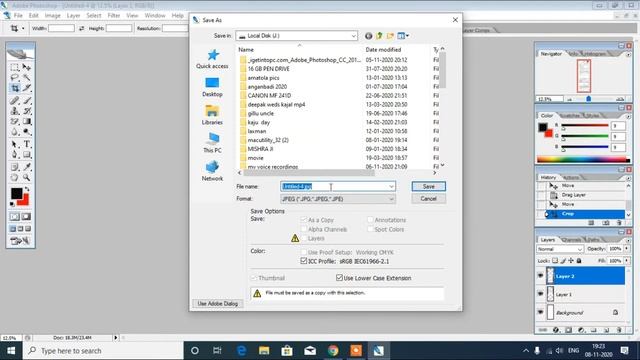
Task: Select the Brush tool
Action: point(27,100)
